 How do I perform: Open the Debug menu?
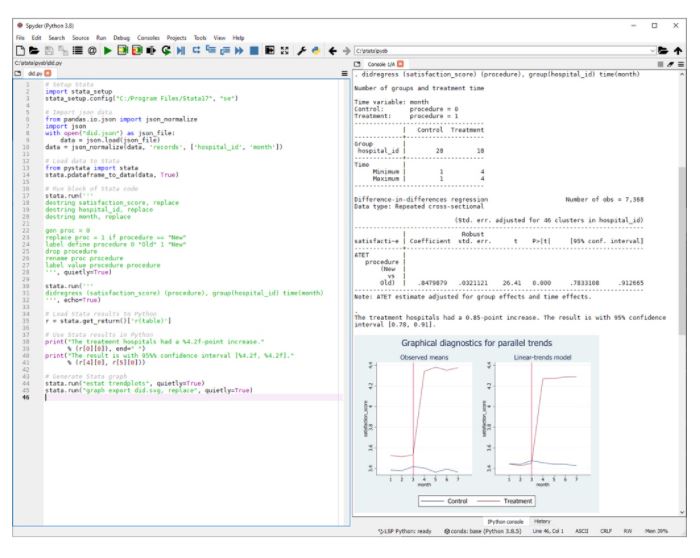pos(121,38)
